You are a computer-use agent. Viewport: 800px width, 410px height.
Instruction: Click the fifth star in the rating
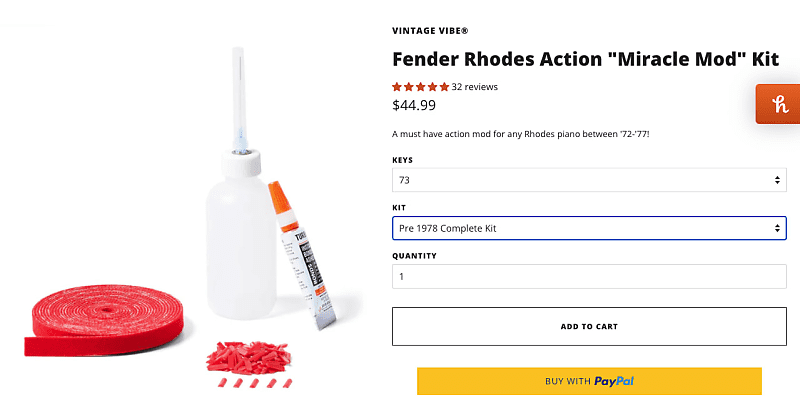444,87
